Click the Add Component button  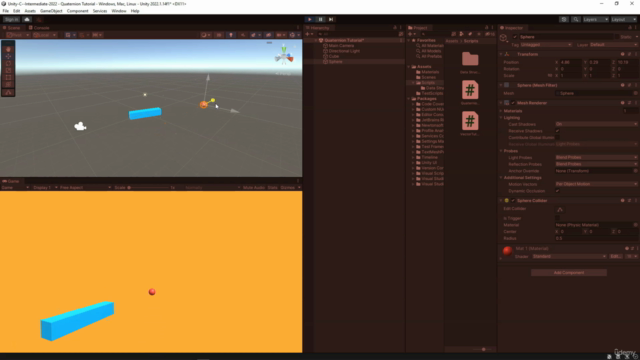pos(569,273)
